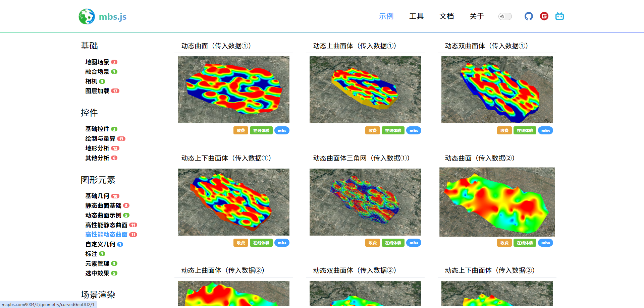Click mbs tag under 动态曲面（传入数据①）
The height and width of the screenshot is (308, 644).
[x=282, y=131]
